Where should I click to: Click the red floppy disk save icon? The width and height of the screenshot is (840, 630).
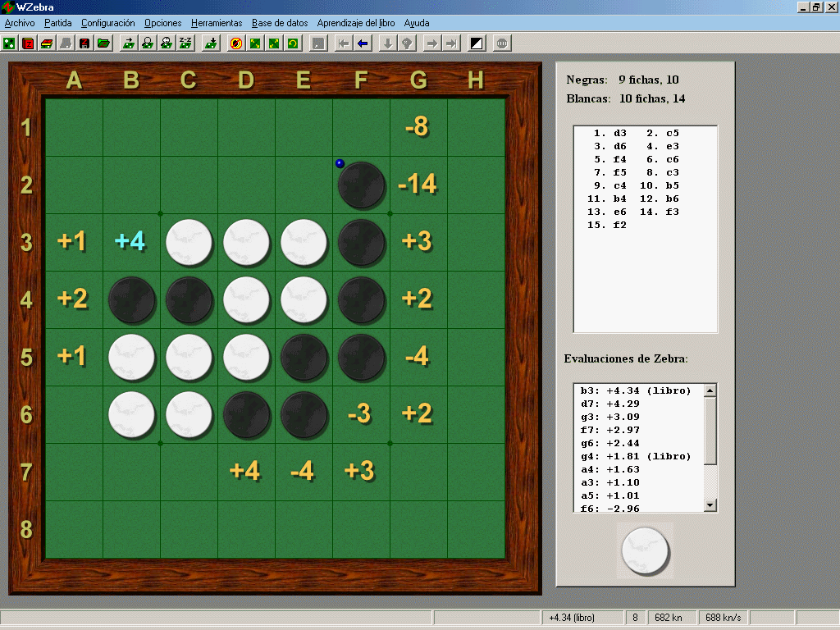84,43
